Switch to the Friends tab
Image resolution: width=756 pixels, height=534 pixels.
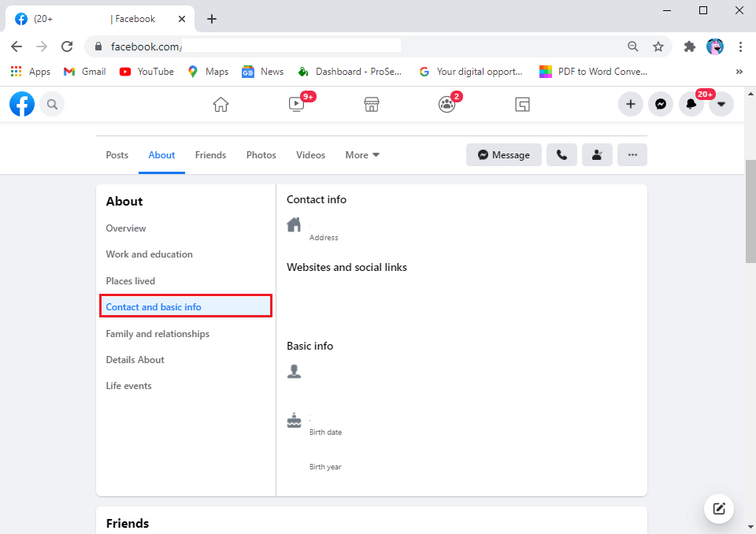pos(210,155)
